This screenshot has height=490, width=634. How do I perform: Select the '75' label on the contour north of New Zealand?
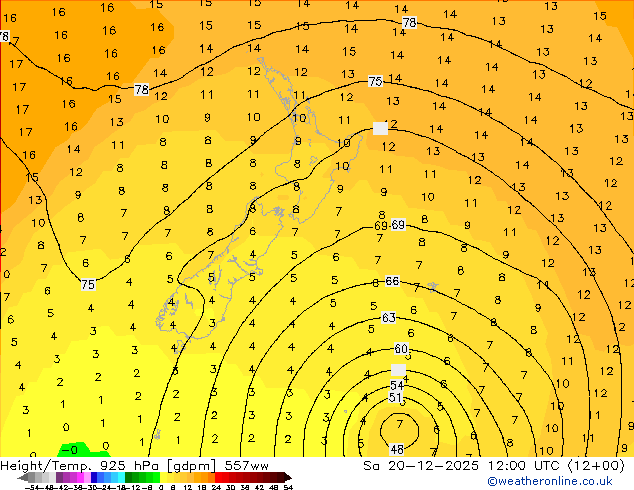pyautogui.click(x=375, y=81)
